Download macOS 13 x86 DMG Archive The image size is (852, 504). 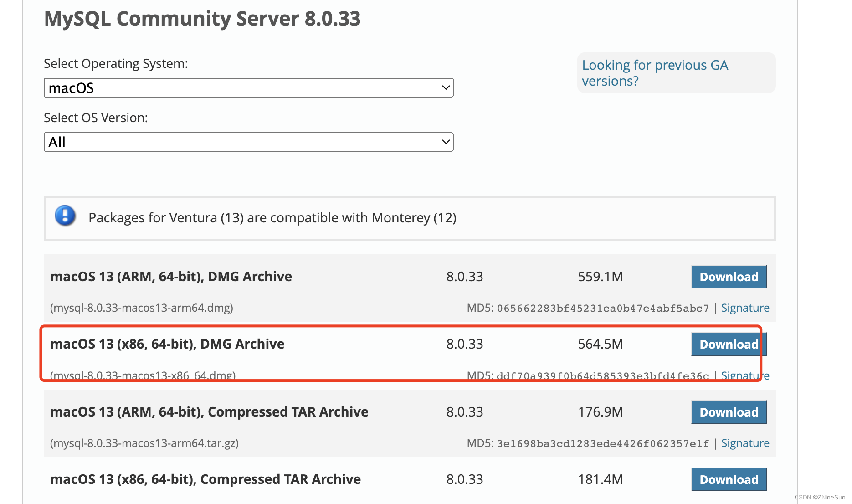click(729, 344)
